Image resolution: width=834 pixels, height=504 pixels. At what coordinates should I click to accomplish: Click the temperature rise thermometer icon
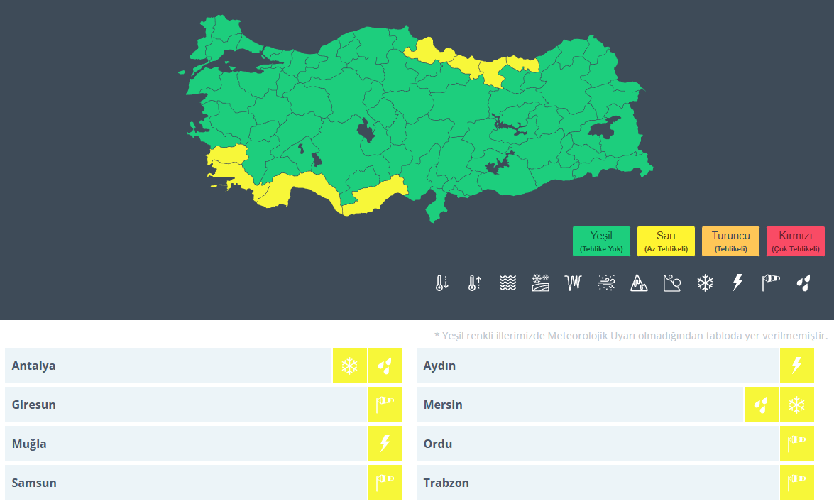pos(474,283)
